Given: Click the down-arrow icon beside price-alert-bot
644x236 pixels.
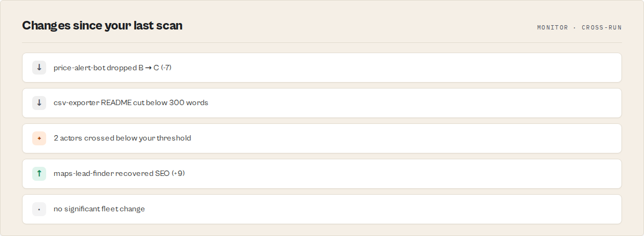Looking at the screenshot, I should (x=39, y=68).
